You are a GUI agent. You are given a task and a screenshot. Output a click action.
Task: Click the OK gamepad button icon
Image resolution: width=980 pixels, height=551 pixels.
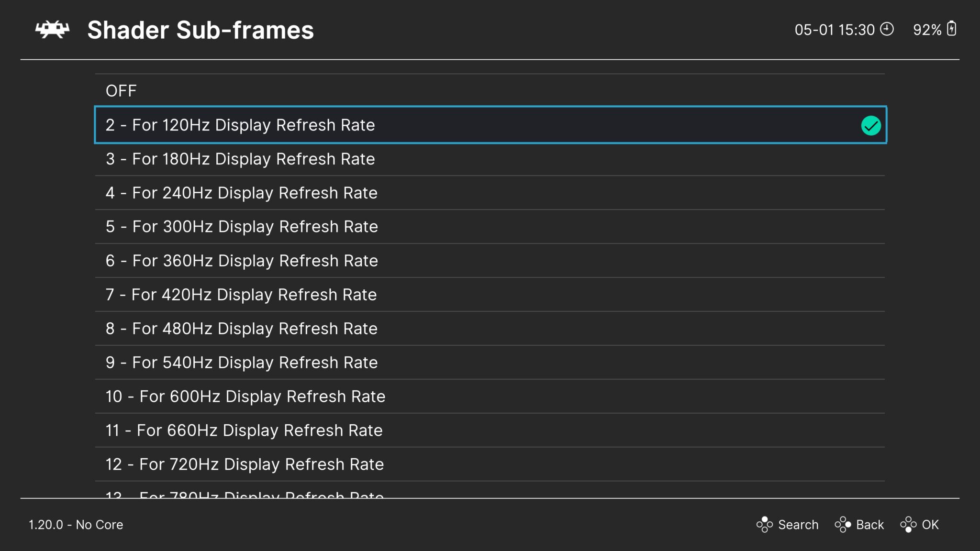click(x=908, y=524)
